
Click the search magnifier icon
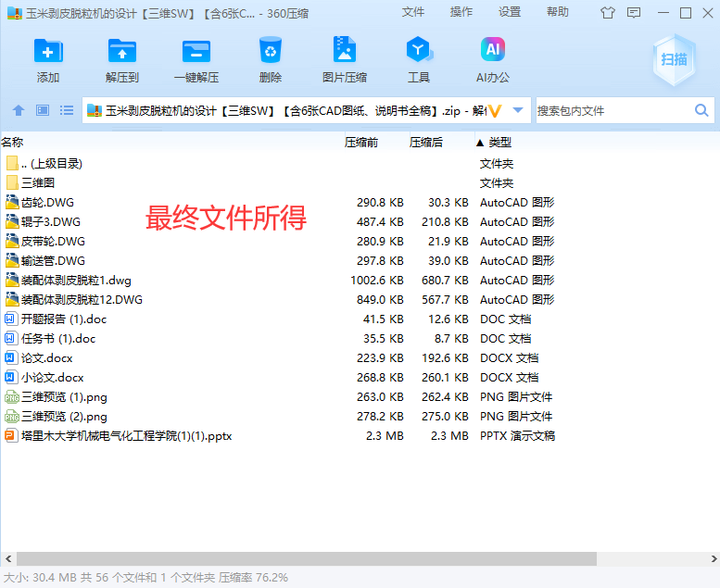pos(701,110)
